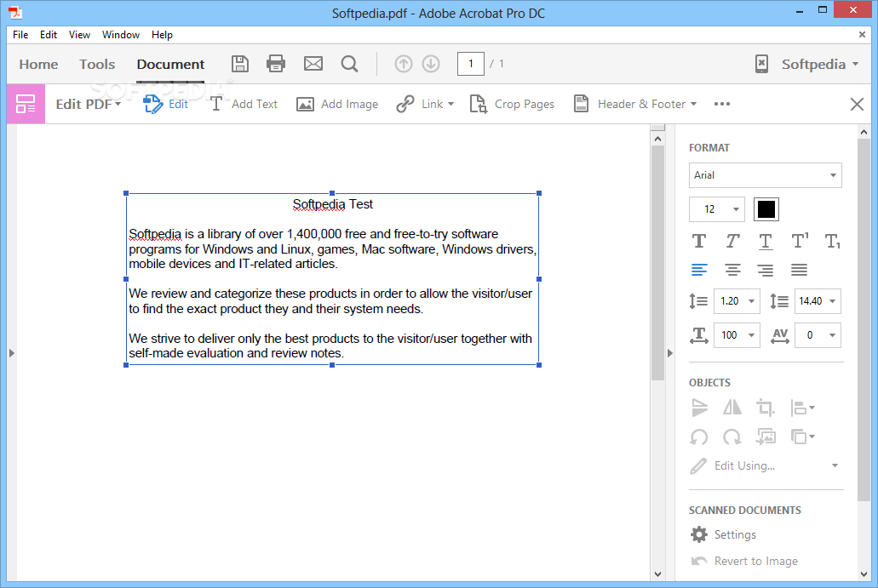Open line spacing 1.20 dropdown

[x=737, y=301]
